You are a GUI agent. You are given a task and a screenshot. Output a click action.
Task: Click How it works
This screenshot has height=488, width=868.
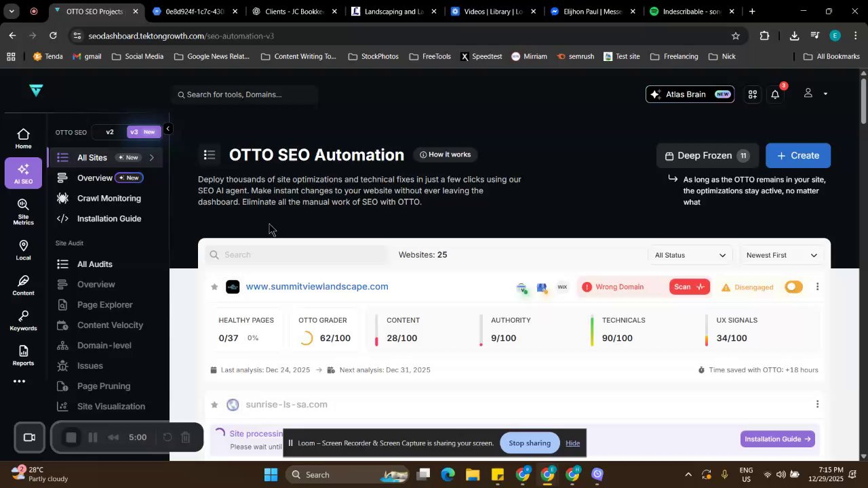tap(445, 155)
